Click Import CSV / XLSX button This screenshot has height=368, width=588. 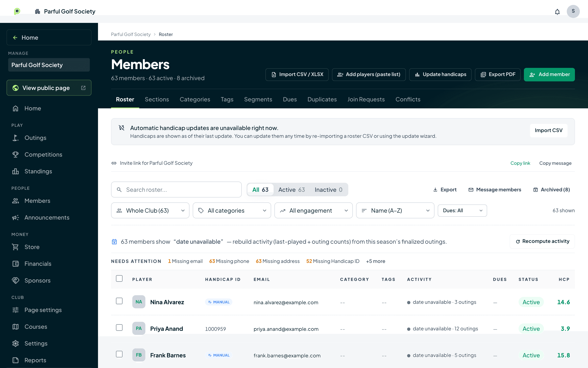pos(297,74)
